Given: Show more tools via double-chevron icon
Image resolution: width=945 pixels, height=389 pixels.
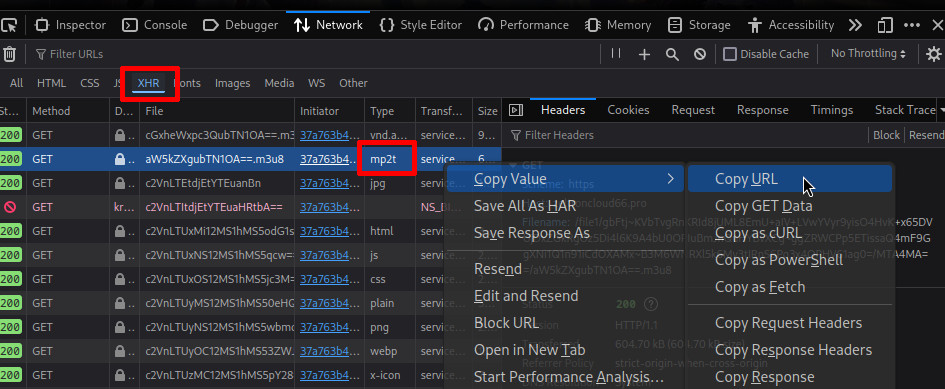Looking at the screenshot, I should coord(855,25).
